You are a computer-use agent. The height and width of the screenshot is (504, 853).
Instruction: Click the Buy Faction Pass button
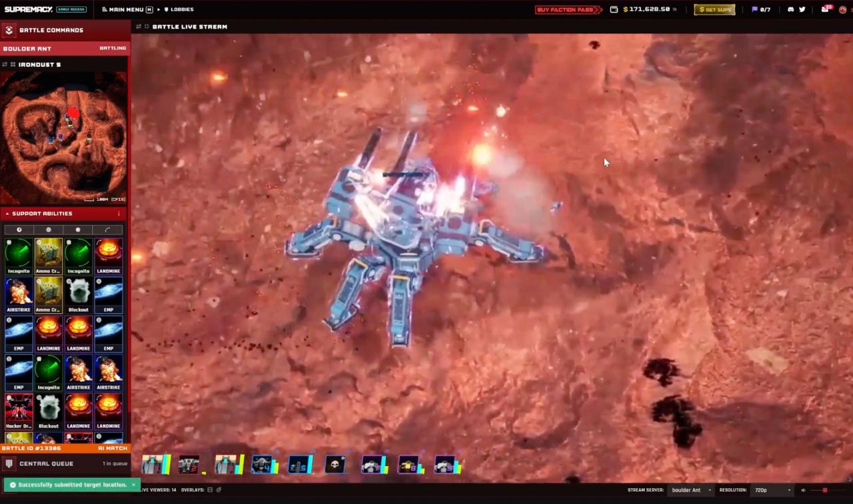pyautogui.click(x=569, y=9)
